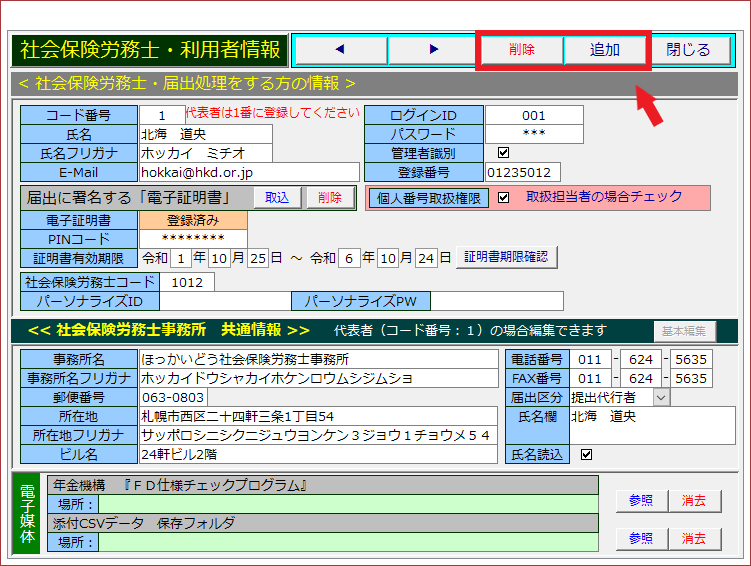Go to previous record with left arrow
The height and width of the screenshot is (566, 751).
point(339,49)
